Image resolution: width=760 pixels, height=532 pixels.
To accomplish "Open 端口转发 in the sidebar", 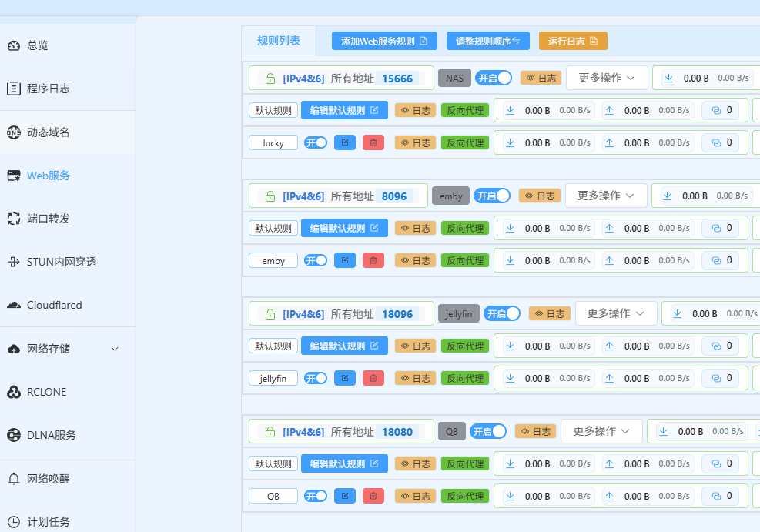I will point(49,219).
